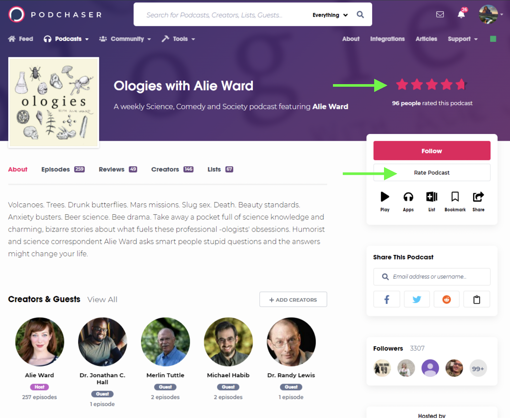Play the Ologies podcast

click(x=385, y=201)
